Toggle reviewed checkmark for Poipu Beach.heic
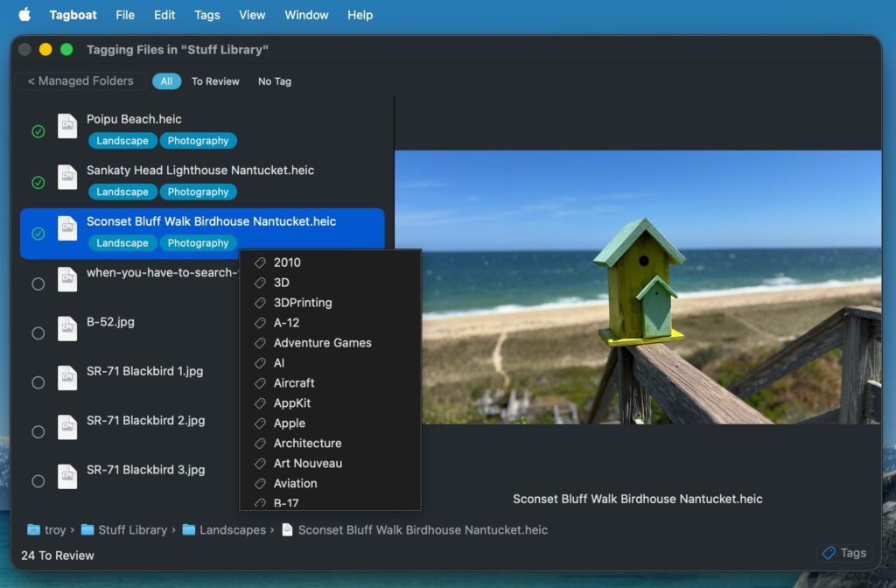This screenshot has height=588, width=896. [x=38, y=132]
